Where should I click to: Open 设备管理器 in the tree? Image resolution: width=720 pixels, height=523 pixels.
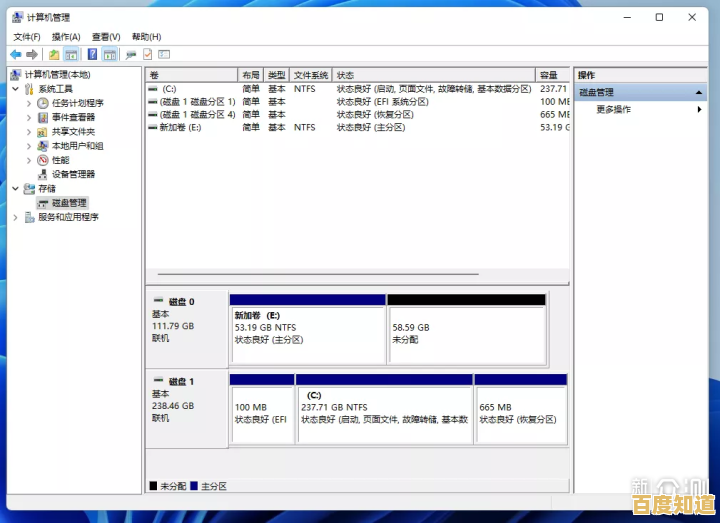(x=73, y=174)
